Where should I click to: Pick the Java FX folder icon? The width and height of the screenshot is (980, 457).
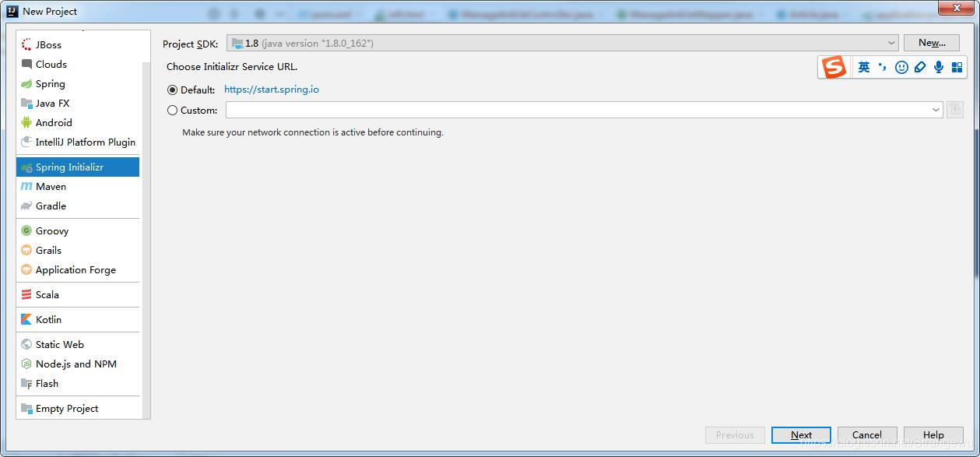[x=26, y=104]
